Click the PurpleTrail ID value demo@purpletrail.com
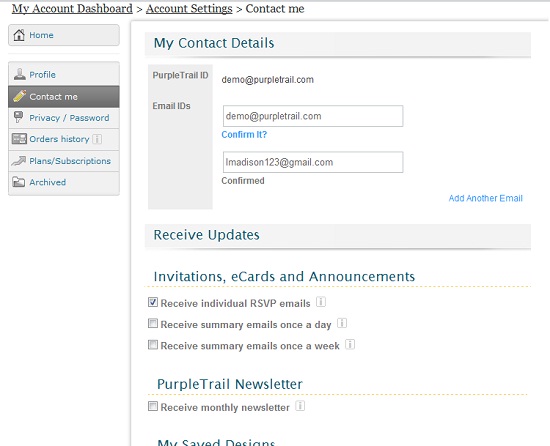 pyautogui.click(x=268, y=80)
